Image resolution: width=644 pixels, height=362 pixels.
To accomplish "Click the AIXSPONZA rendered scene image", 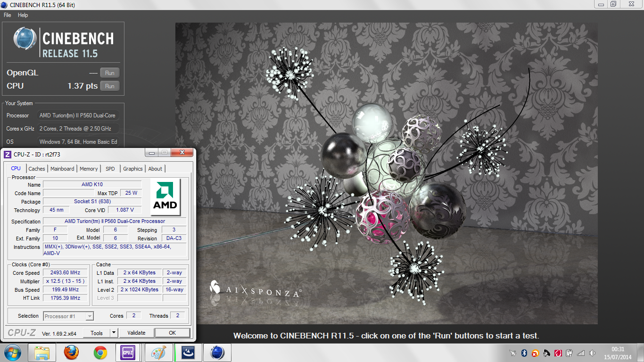I will tap(387, 173).
